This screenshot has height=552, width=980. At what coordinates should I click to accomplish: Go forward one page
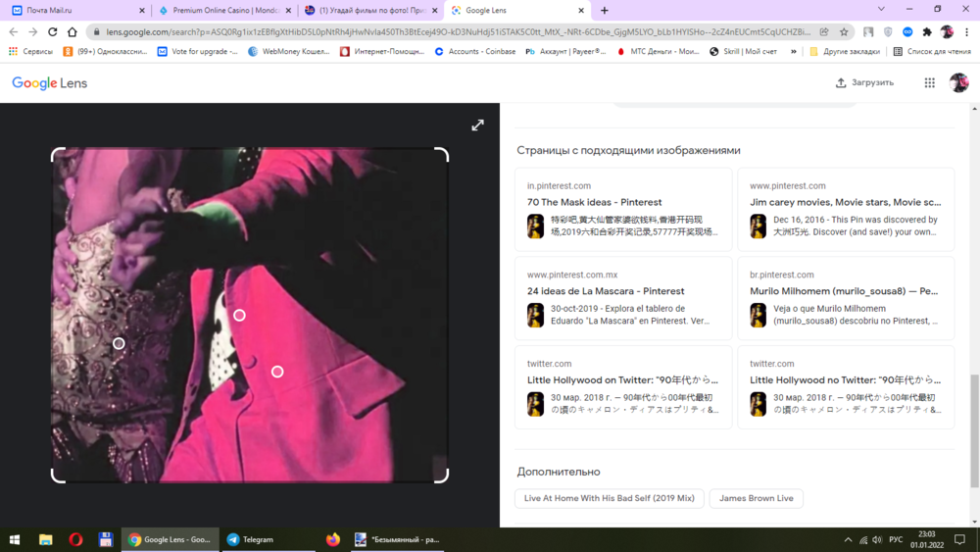(32, 32)
